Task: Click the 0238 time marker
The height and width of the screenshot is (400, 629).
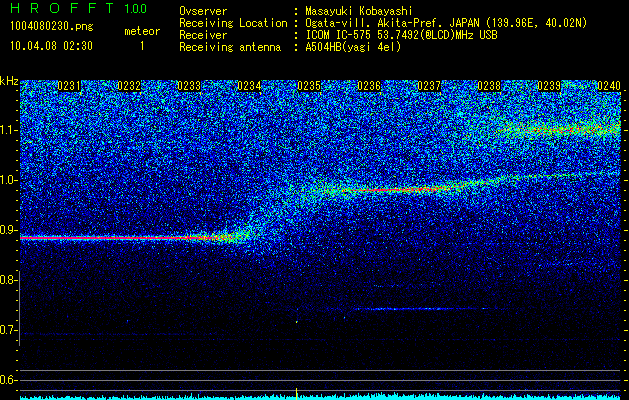Action: coord(489,86)
